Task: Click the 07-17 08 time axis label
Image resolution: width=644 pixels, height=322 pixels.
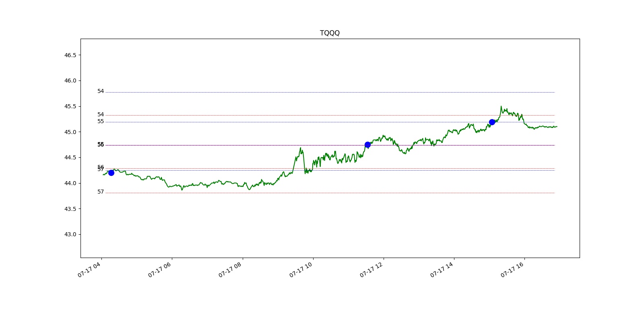Action: point(230,270)
